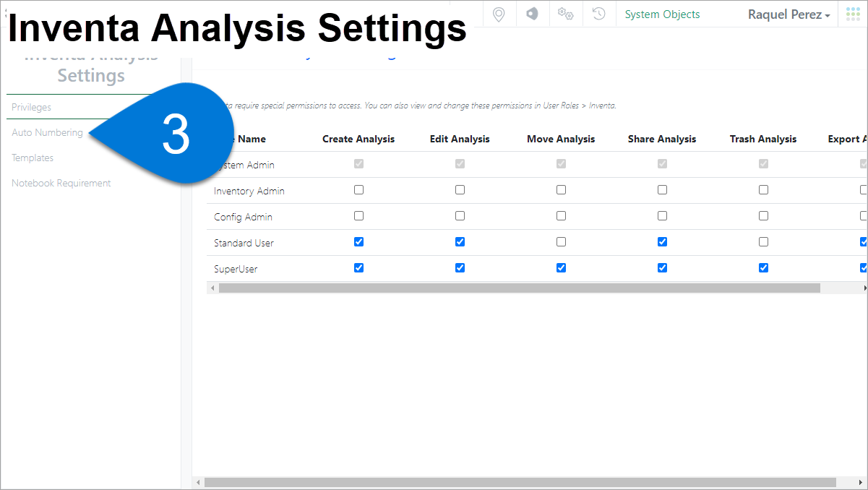The height and width of the screenshot is (490, 868).
Task: Enable Edit Analysis for Inventory Admin
Action: 460,190
